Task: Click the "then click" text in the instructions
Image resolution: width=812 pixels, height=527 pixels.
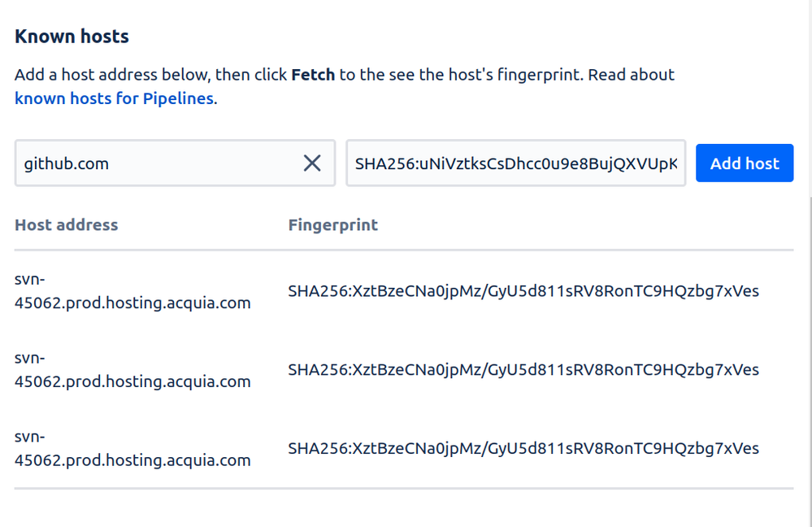Action: [x=251, y=75]
